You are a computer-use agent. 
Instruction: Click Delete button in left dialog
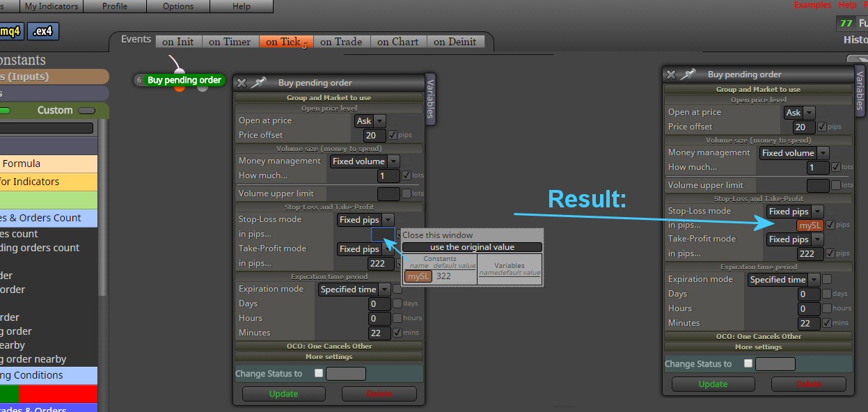(x=379, y=394)
